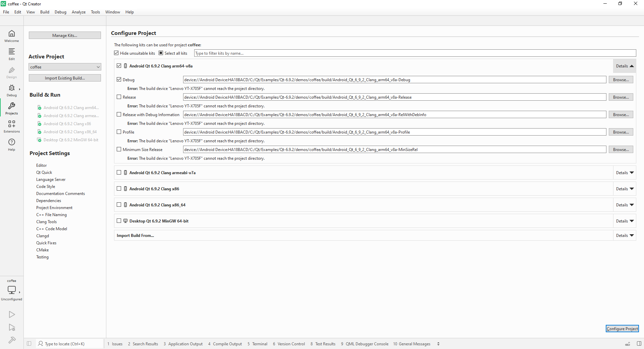The image size is (644, 349).
Task: Click the Android arm64-v8a kit device icon
Action: tap(125, 66)
